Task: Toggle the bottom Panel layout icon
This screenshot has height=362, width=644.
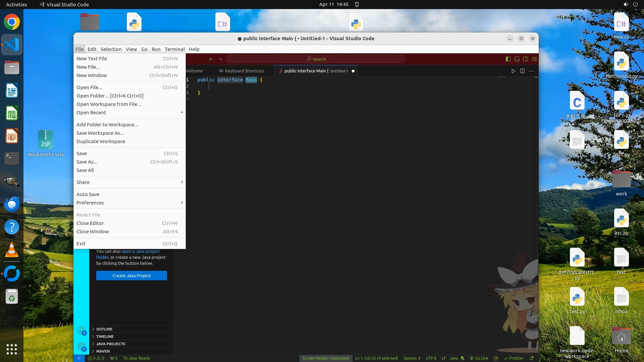Action: point(517,59)
